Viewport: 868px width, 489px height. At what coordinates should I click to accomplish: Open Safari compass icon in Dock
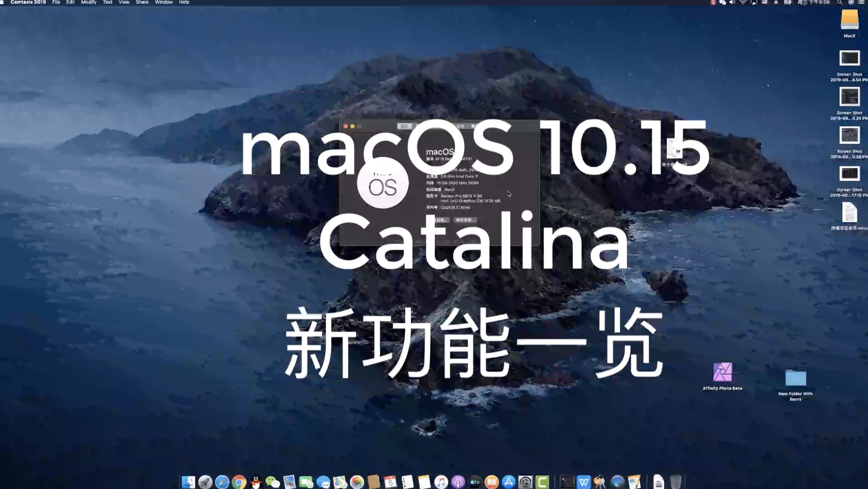[222, 482]
